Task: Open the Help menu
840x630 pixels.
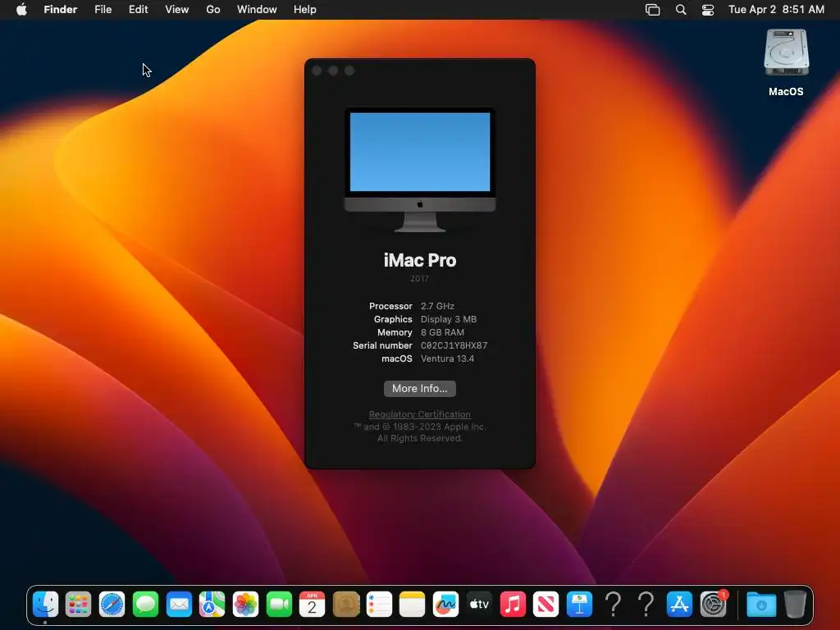Action: 305,10
